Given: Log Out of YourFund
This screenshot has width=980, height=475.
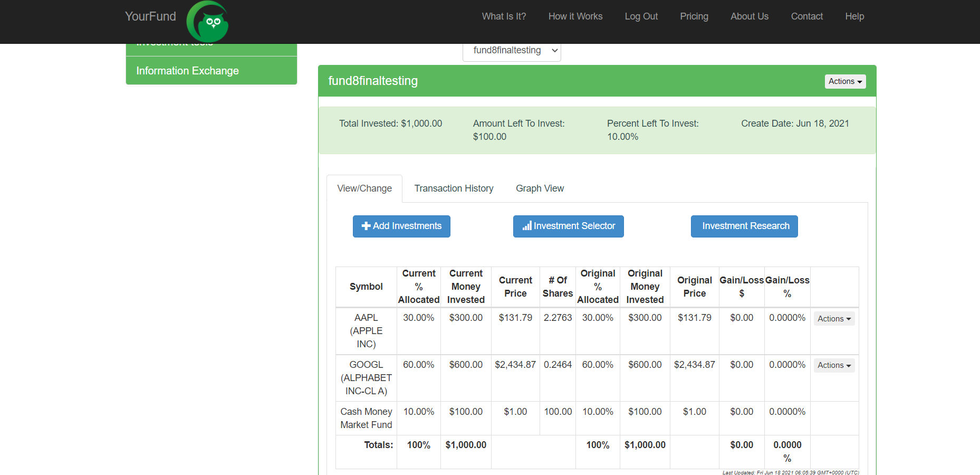Looking at the screenshot, I should pyautogui.click(x=641, y=16).
